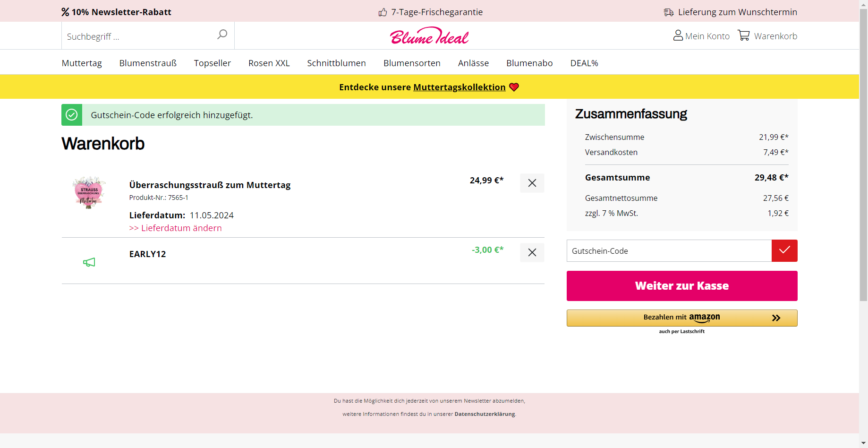
Task: Pay using Bezahlen mit amazon button
Action: pos(682,318)
